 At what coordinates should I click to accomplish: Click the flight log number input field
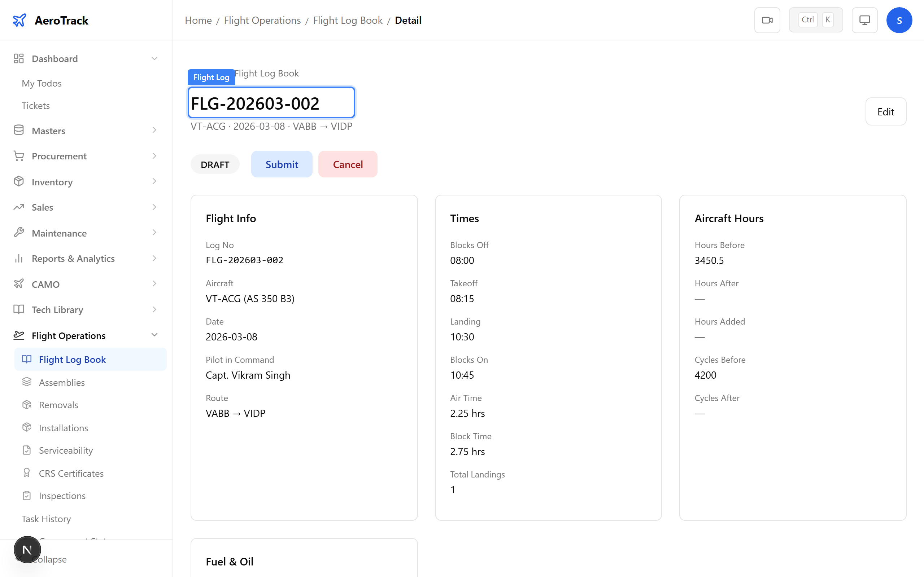pos(271,102)
